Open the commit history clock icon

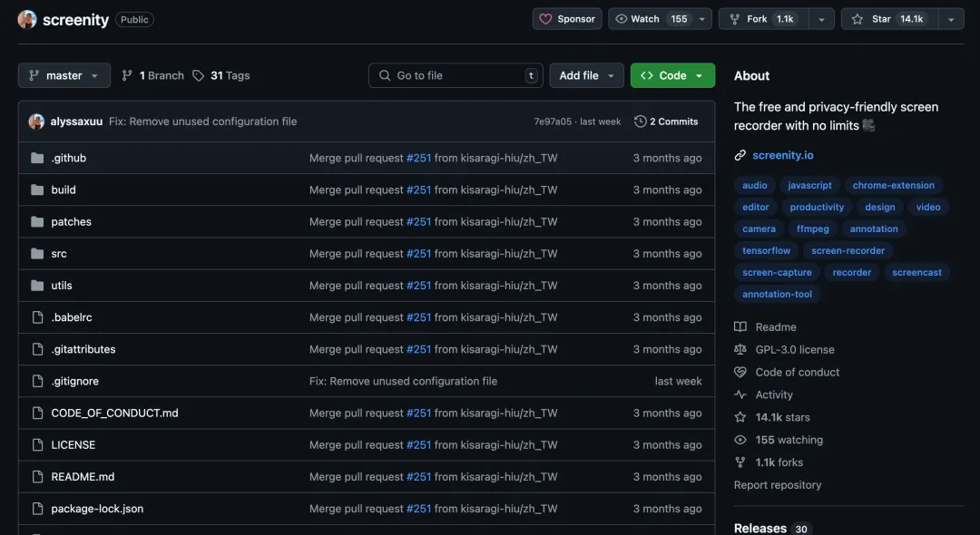641,122
